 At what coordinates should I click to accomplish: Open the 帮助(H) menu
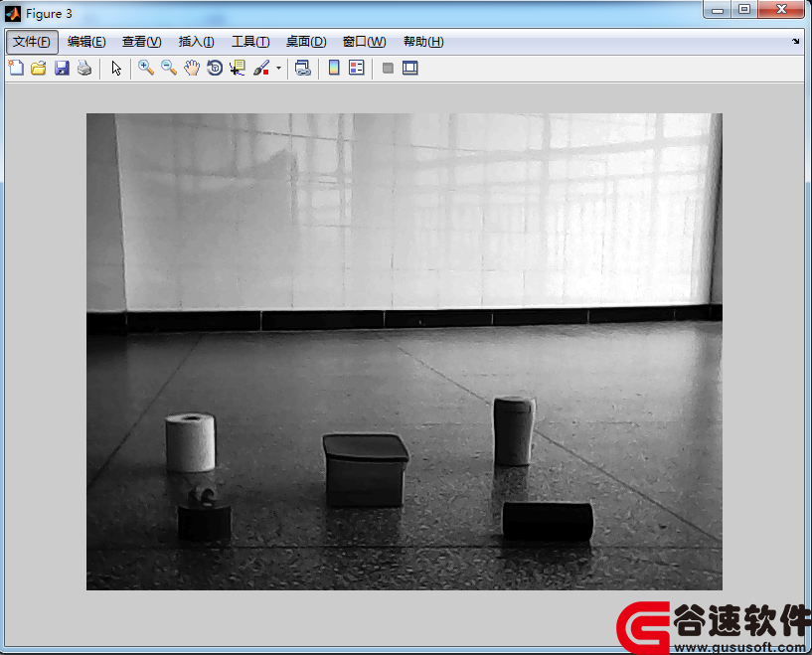click(x=423, y=42)
